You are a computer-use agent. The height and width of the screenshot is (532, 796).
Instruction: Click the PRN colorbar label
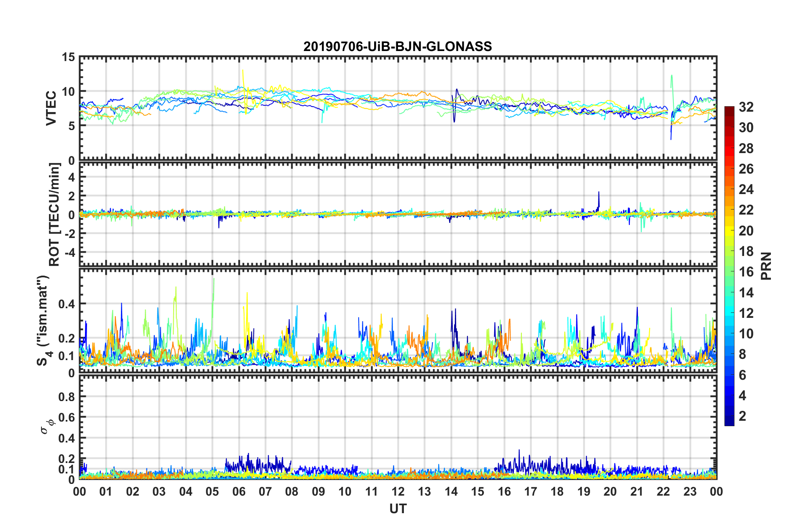[766, 266]
